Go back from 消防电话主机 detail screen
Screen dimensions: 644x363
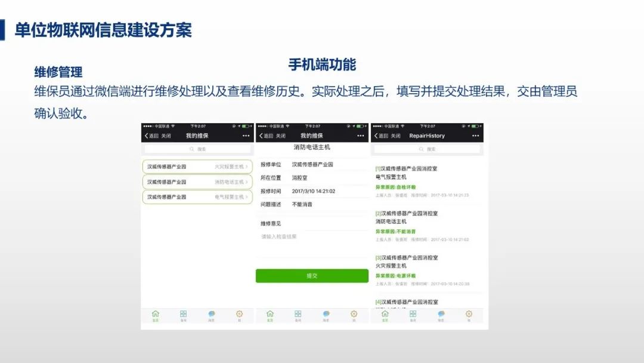266,136
